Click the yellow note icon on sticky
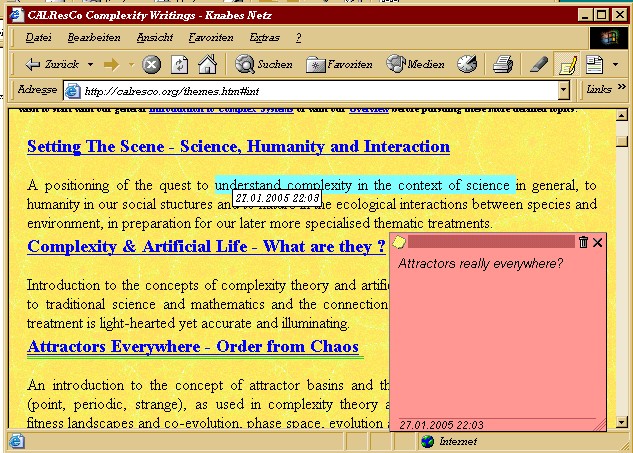 pos(399,242)
